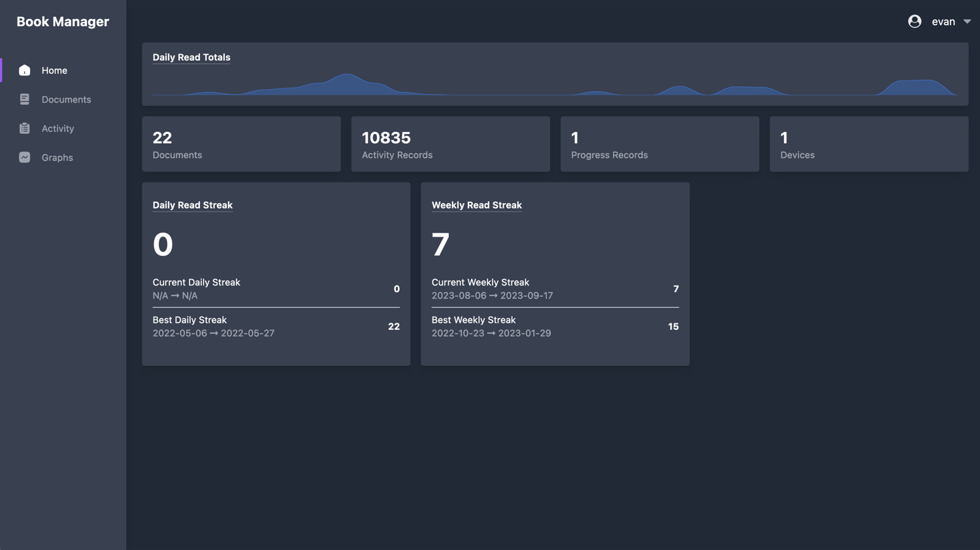This screenshot has width=980, height=550.
Task: Open the evan username menu
Action: pyautogui.click(x=943, y=22)
